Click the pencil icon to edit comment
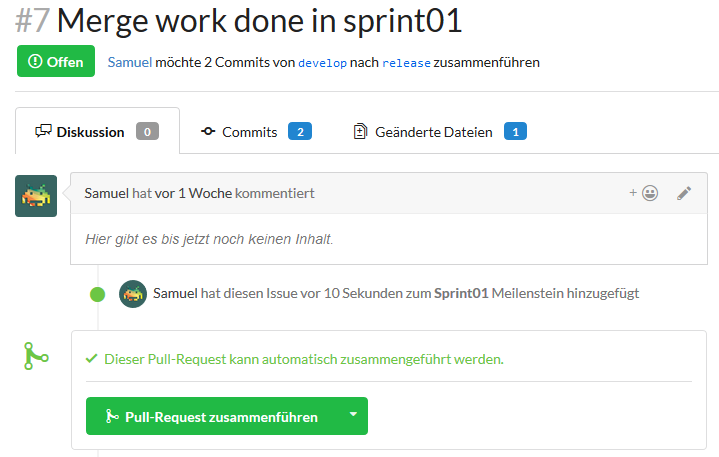 tap(684, 193)
